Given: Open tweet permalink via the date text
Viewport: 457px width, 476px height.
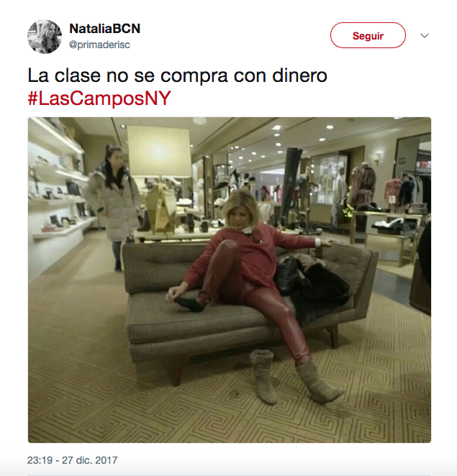Looking at the screenshot, I should (72, 460).
